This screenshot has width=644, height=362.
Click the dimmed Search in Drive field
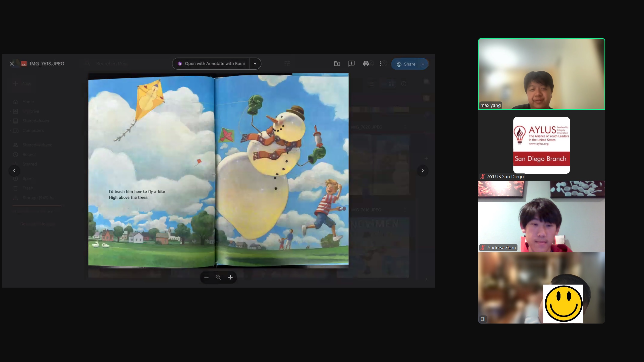(112, 64)
